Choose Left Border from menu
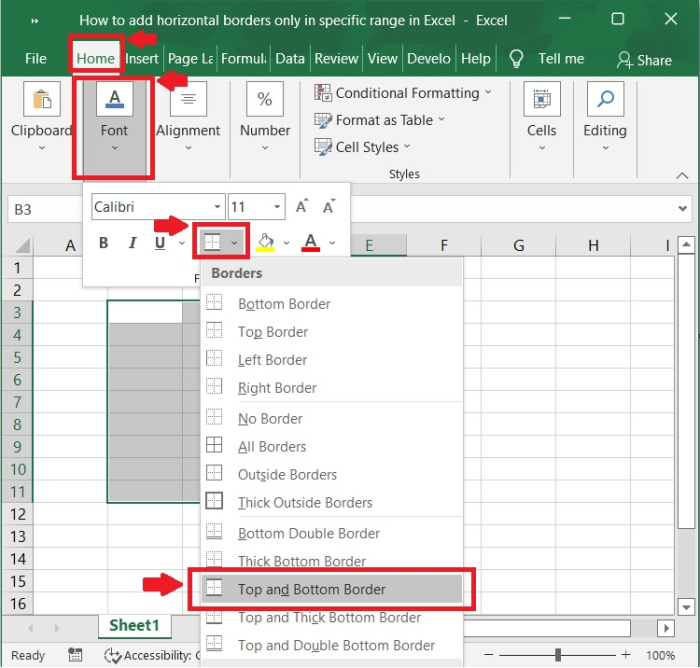This screenshot has height=668, width=700. pyautogui.click(x=332, y=360)
